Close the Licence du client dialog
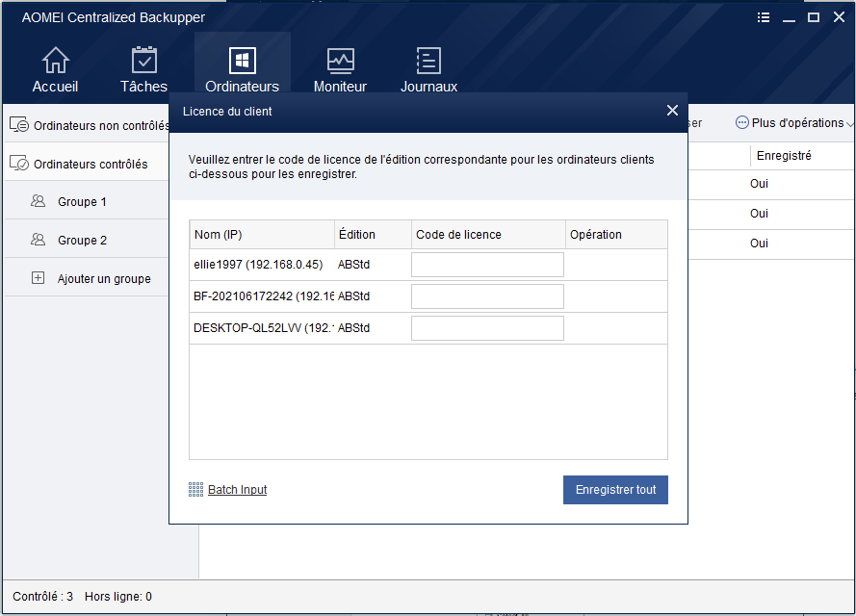This screenshot has width=856, height=616. [x=672, y=111]
